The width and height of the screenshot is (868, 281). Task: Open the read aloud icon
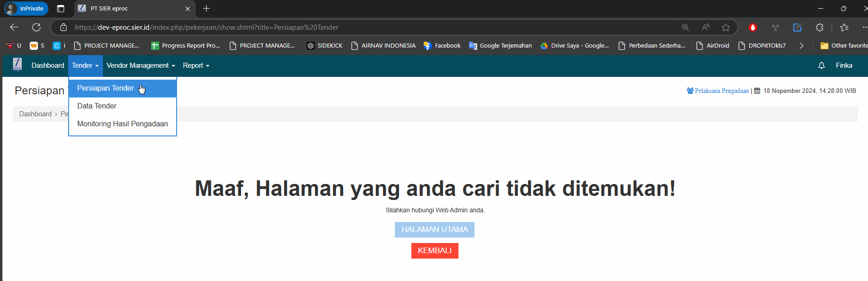(706, 27)
